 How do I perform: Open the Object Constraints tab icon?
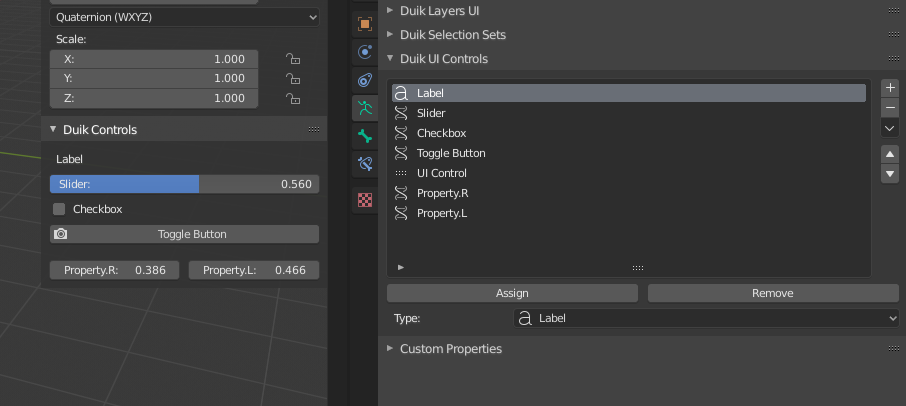(365, 80)
